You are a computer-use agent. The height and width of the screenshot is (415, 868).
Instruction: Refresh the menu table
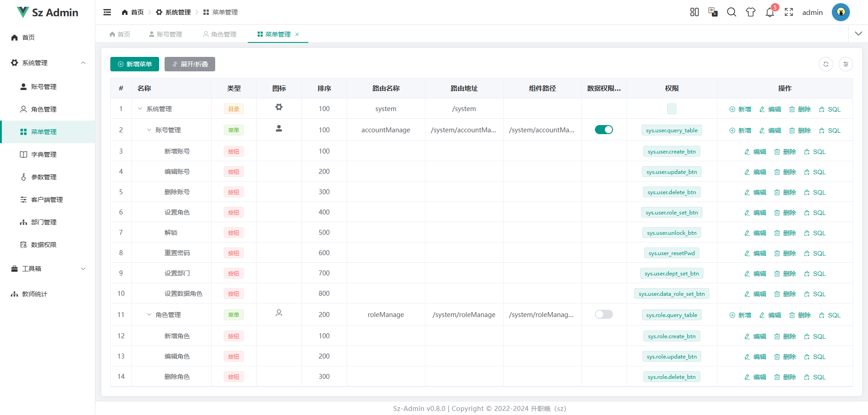point(826,64)
